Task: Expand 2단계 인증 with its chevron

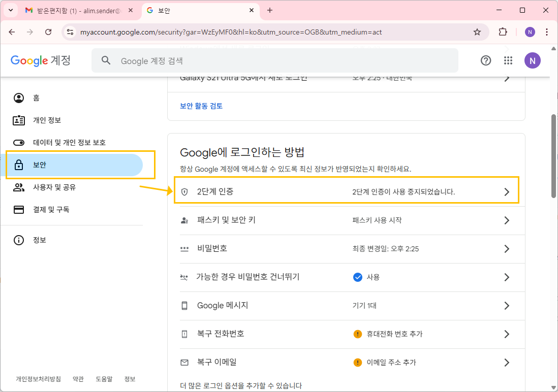Action: [x=507, y=192]
